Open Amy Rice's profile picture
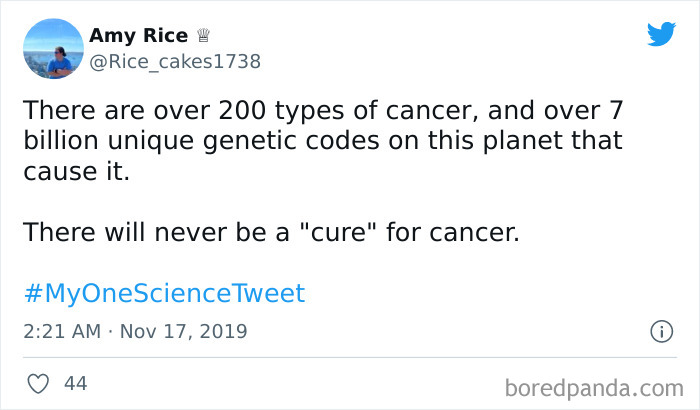Viewport: 700px width, 410px height. tap(52, 47)
